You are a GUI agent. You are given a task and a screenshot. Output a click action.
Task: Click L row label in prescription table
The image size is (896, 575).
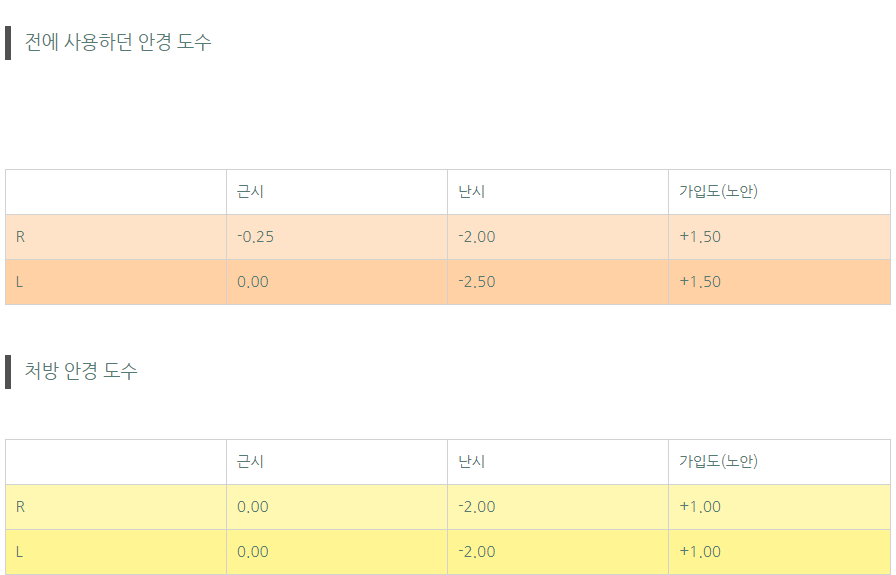[x=20, y=552]
